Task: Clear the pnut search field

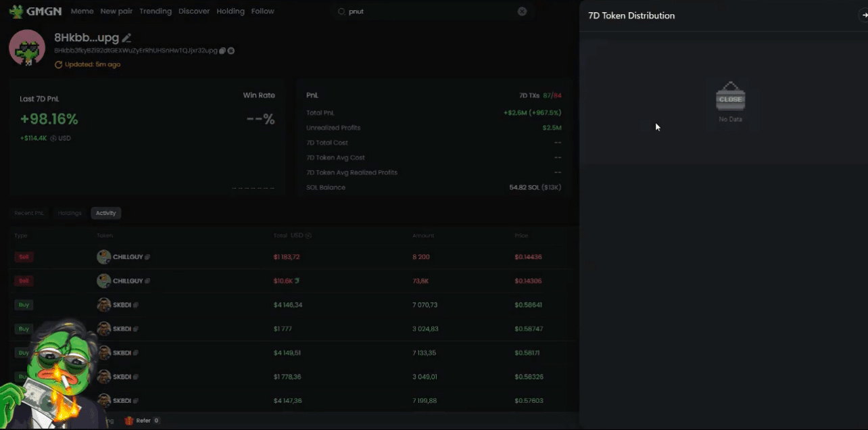Action: (522, 11)
